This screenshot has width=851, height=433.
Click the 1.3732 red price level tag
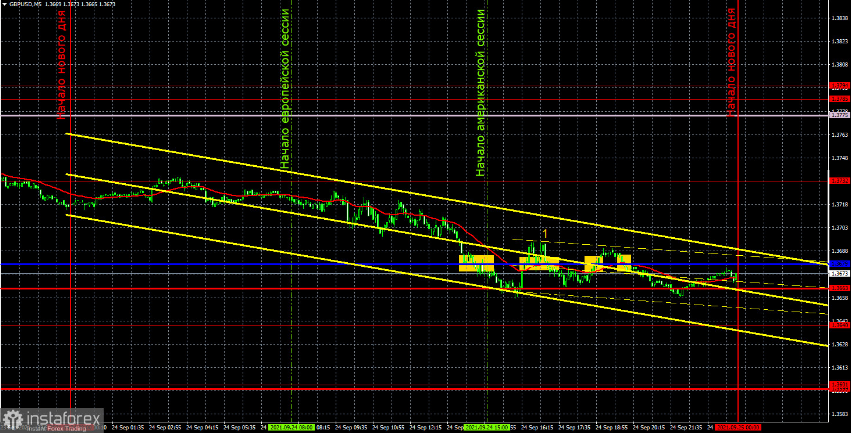tap(840, 181)
